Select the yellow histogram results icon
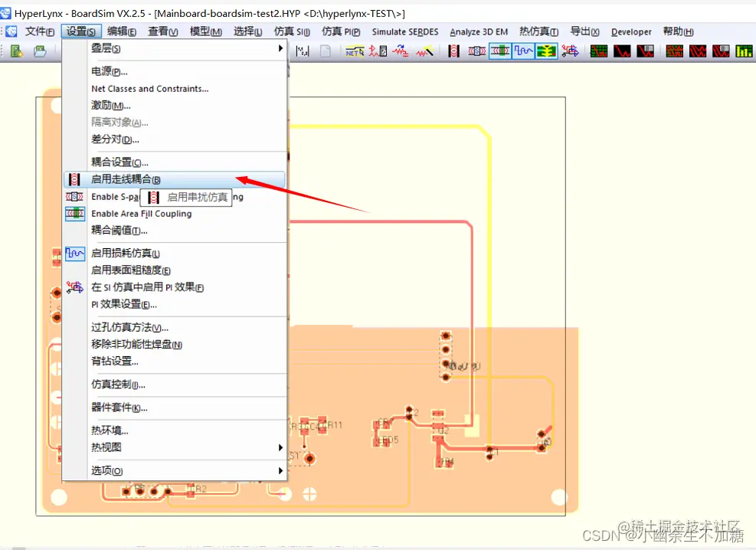Screen dimensions: 756x550 pos(742,51)
